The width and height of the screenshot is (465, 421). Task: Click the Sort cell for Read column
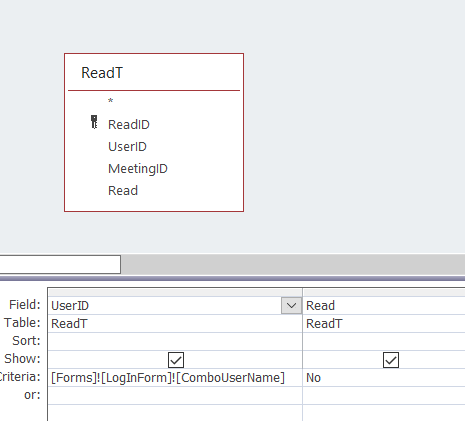384,342
